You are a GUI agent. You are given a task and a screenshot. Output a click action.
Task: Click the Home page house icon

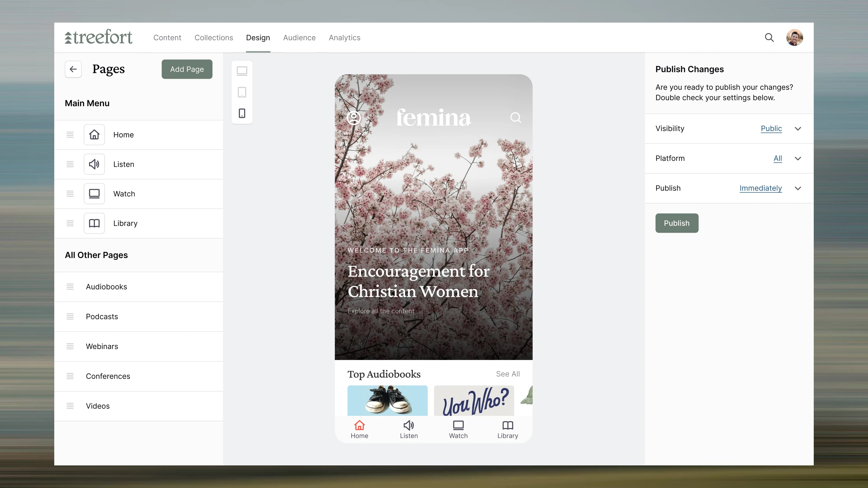(x=94, y=135)
